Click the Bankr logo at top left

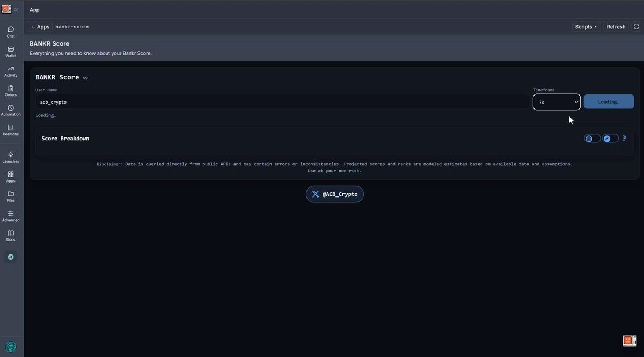click(6, 9)
